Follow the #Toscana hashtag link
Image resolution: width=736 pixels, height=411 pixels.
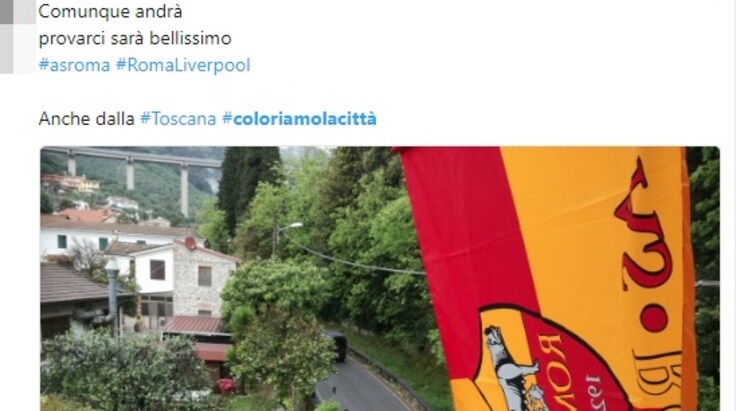click(178, 119)
